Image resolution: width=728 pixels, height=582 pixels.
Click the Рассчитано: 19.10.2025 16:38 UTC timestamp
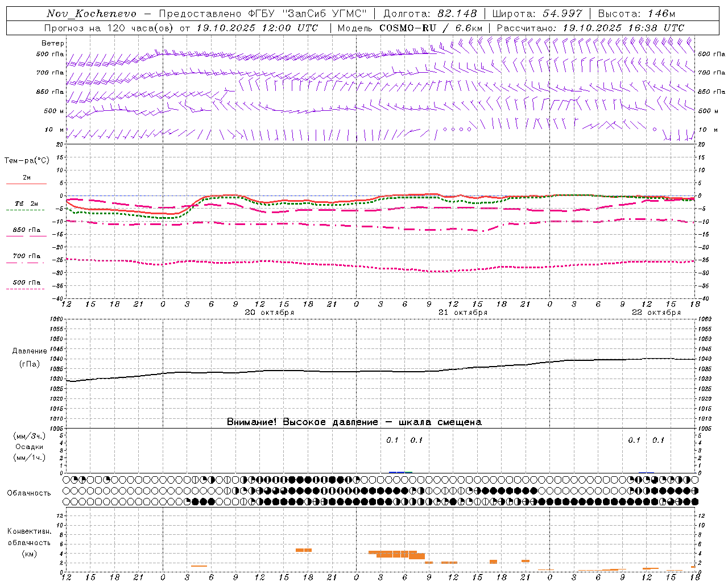(590, 28)
